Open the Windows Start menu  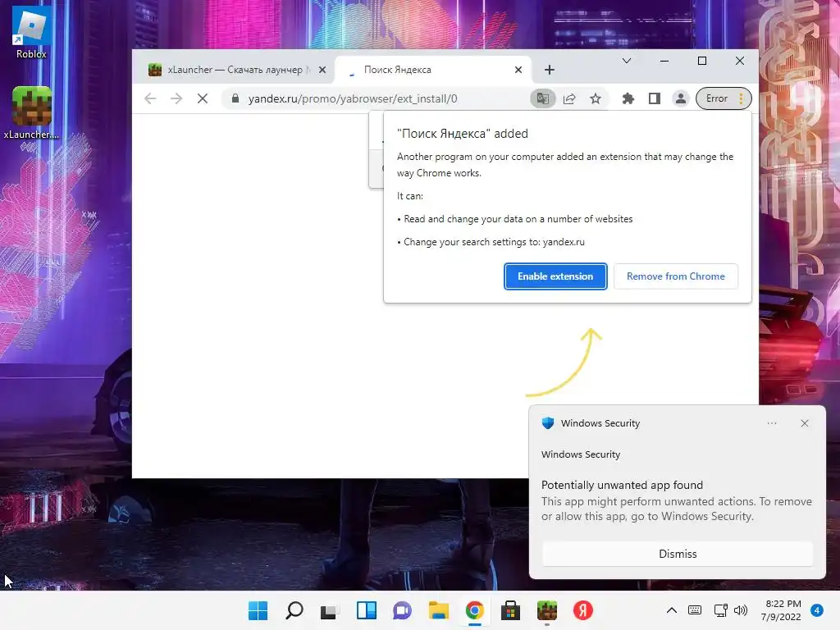[258, 610]
